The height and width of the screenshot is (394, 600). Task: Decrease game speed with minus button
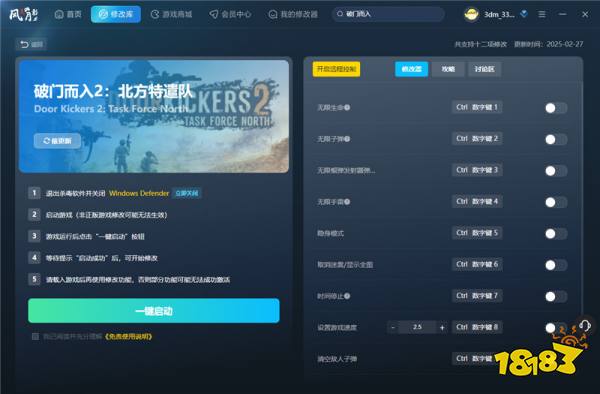(393, 327)
